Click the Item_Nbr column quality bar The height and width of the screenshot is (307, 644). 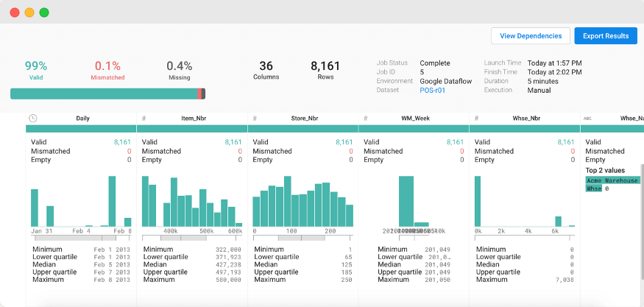(192, 129)
